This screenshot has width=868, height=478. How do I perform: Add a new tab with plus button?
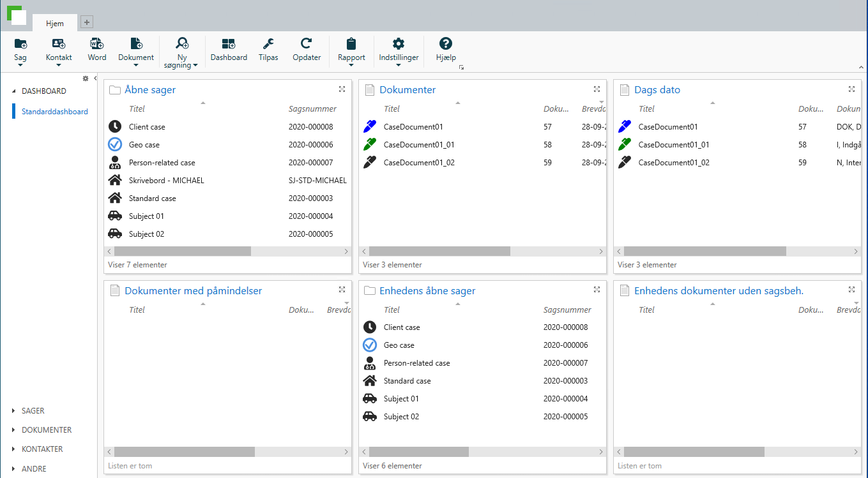(x=87, y=22)
